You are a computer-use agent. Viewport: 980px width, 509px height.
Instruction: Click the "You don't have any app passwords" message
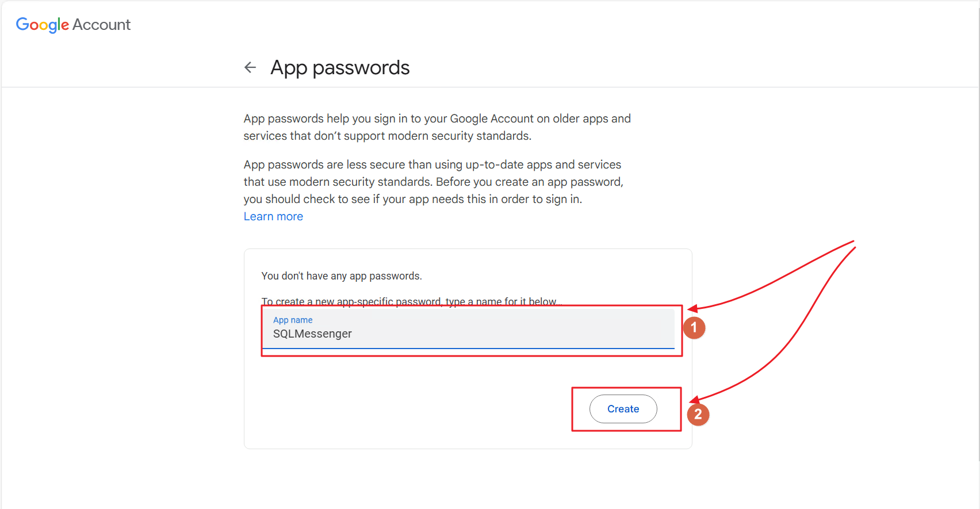342,276
